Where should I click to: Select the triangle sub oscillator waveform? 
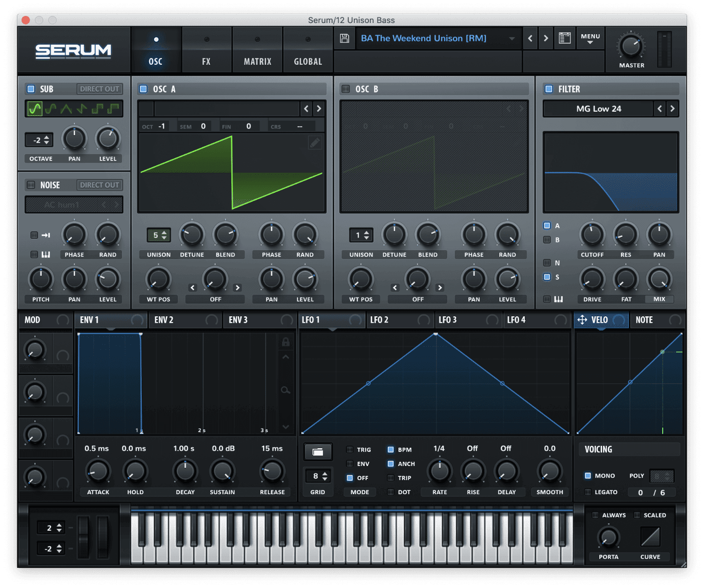[x=66, y=109]
